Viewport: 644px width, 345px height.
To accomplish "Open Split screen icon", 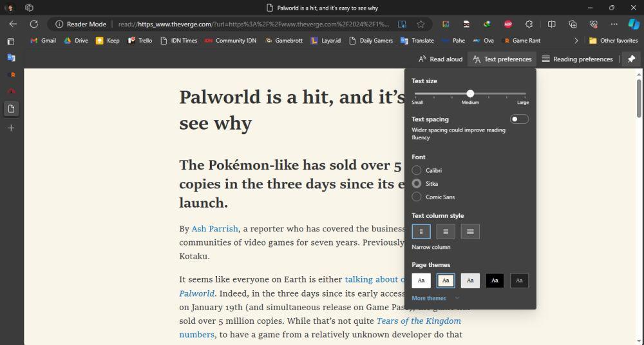I will [552, 25].
